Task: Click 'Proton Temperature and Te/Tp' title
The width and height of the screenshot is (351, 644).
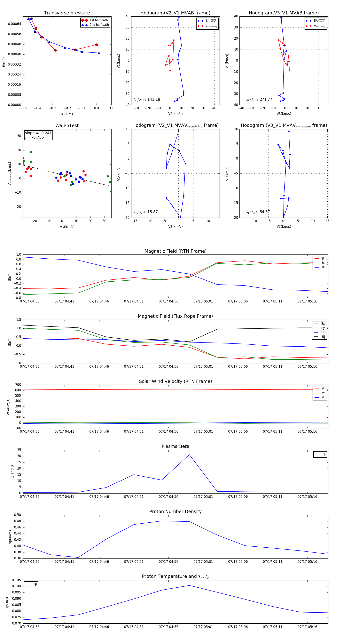Action: coord(175,576)
